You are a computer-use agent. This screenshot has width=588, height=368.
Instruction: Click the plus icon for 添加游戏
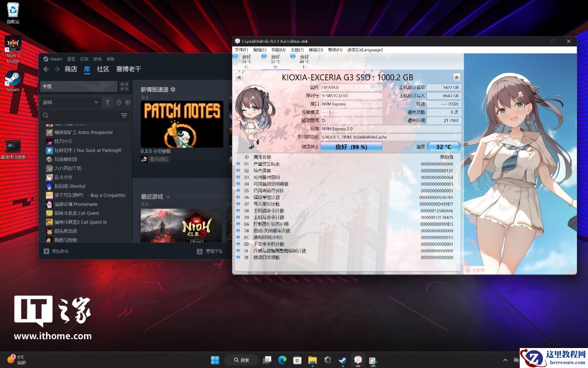coord(46,251)
